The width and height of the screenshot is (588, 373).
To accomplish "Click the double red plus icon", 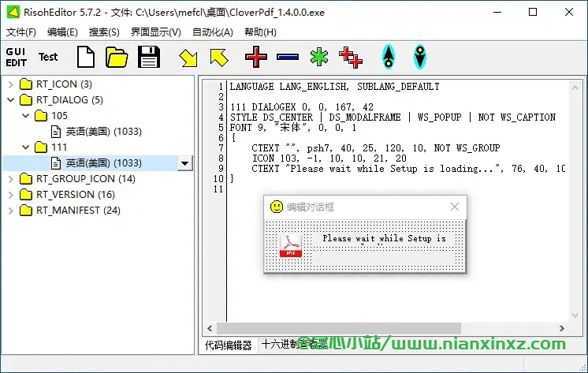I will (x=351, y=58).
